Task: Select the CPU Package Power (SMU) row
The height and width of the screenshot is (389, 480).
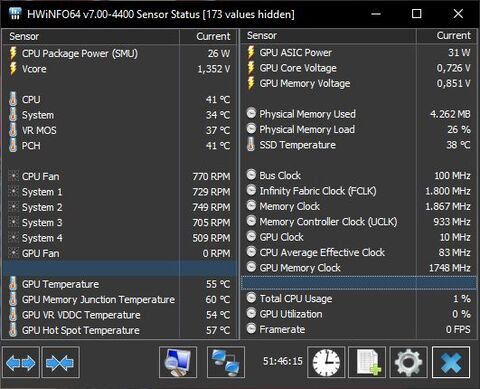Action: coord(120,53)
